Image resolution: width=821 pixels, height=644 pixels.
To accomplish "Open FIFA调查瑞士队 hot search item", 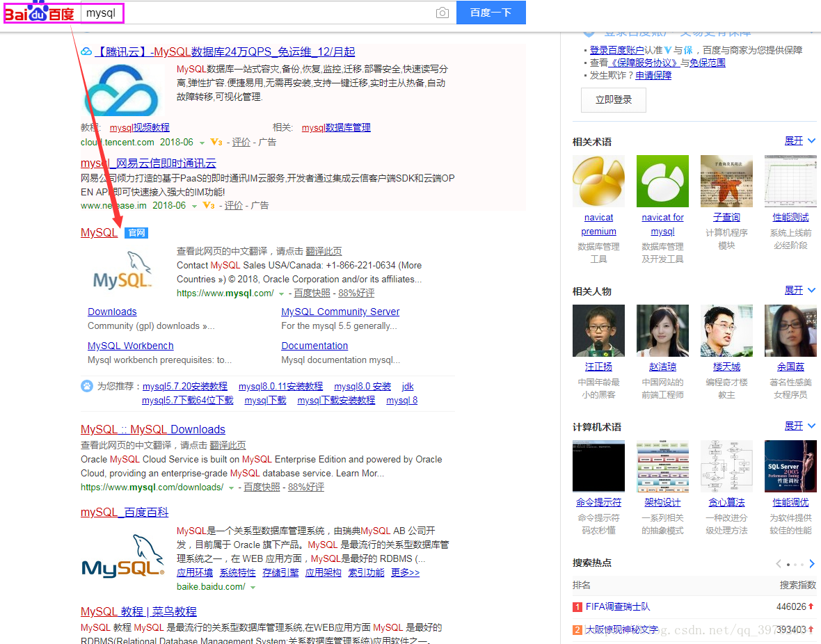I will [x=618, y=607].
